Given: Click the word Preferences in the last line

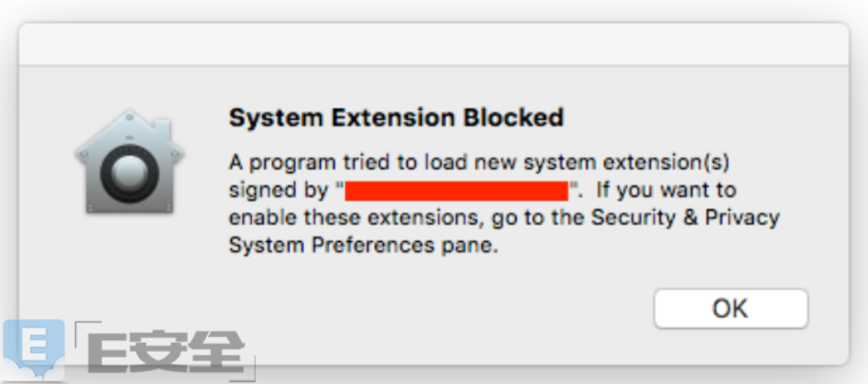Looking at the screenshot, I should (372, 245).
